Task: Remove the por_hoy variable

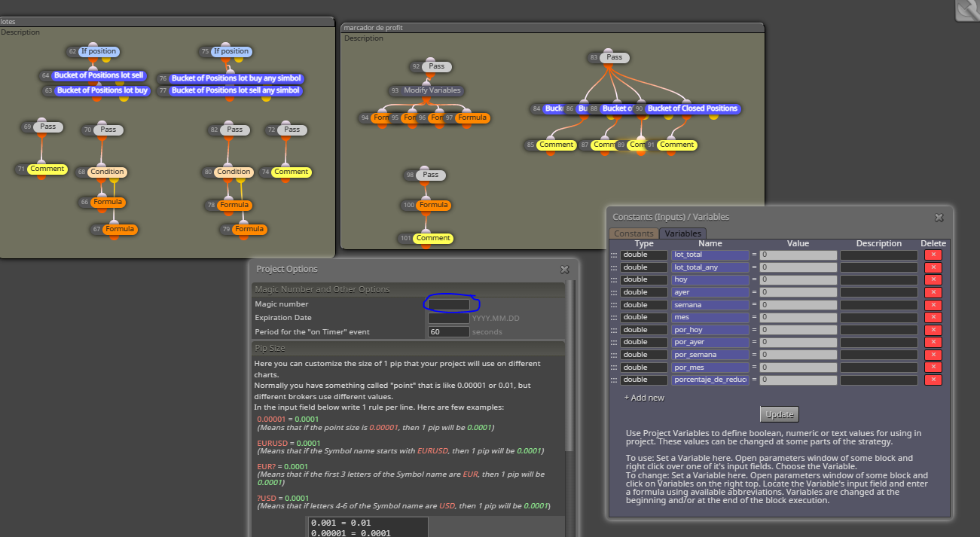Action: point(933,330)
